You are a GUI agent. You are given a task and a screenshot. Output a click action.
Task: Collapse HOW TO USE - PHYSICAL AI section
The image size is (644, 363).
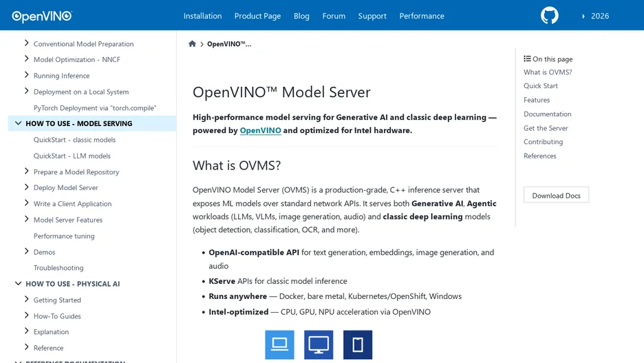(18, 283)
